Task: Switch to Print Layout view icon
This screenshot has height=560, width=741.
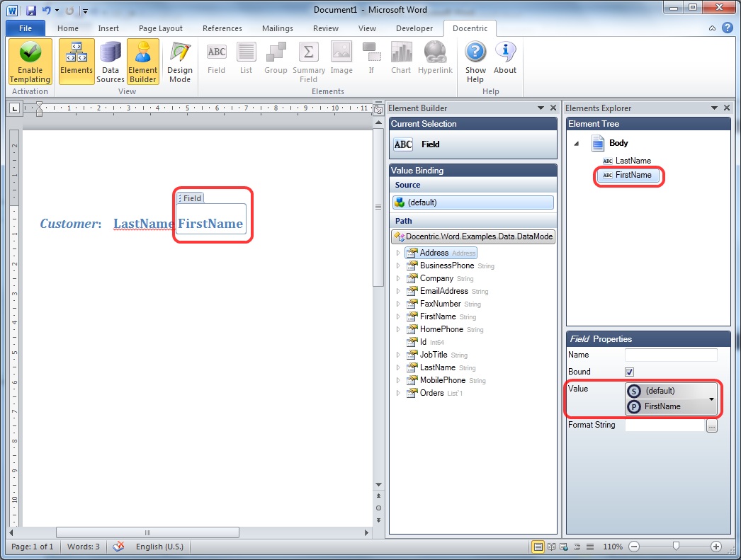Action: pos(538,547)
